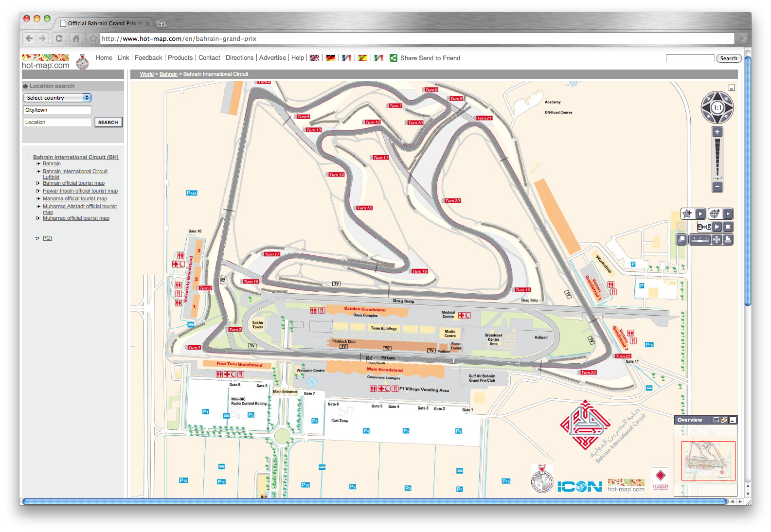This screenshot has width=771, height=532.
Task: Open the Select country dropdown
Action: coord(57,98)
